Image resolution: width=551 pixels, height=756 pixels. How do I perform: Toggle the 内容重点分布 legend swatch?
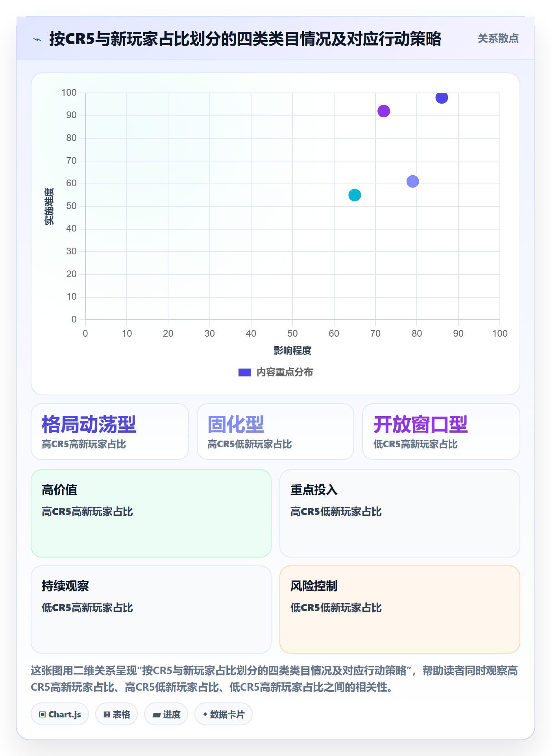click(x=244, y=372)
